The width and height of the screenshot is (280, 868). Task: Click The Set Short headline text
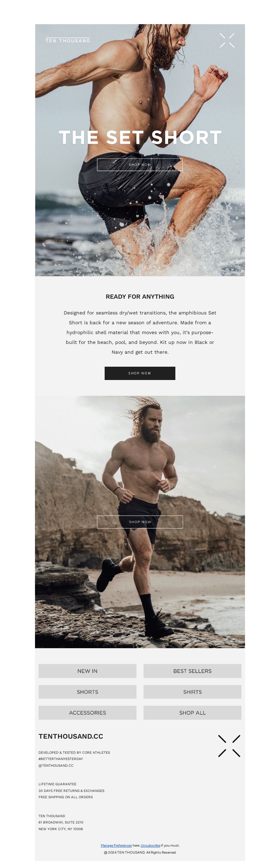(x=140, y=137)
